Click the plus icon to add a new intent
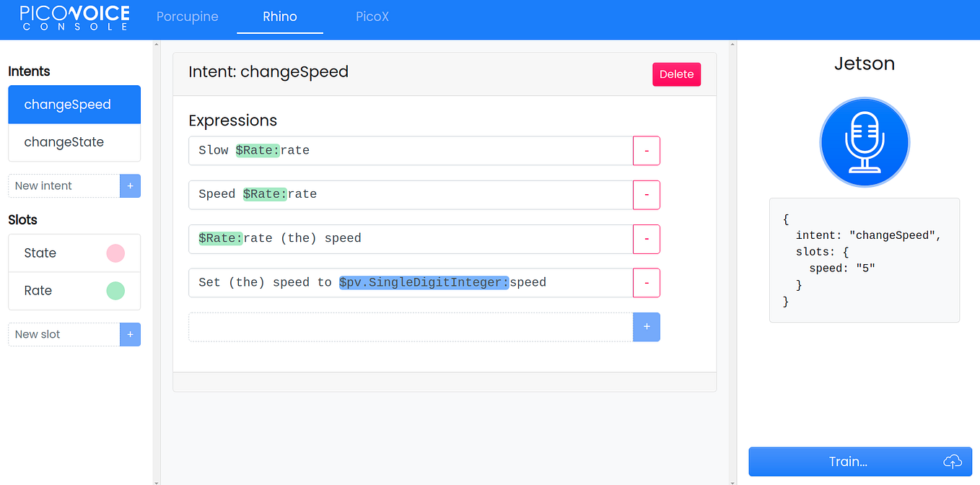Image resolution: width=980 pixels, height=485 pixels. (x=130, y=185)
